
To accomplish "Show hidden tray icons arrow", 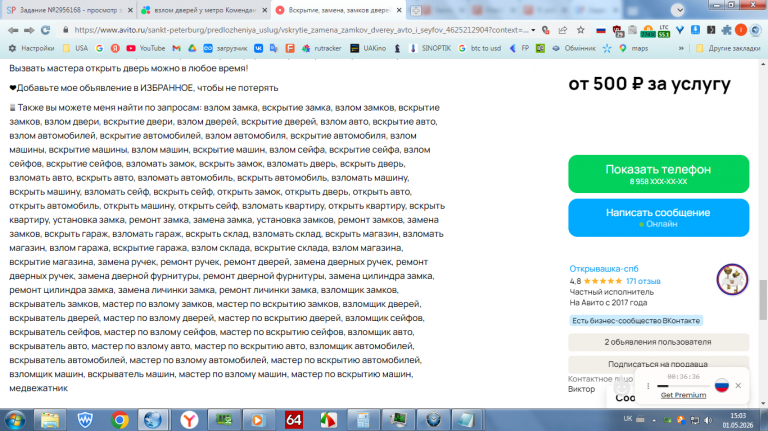I will click(x=654, y=420).
